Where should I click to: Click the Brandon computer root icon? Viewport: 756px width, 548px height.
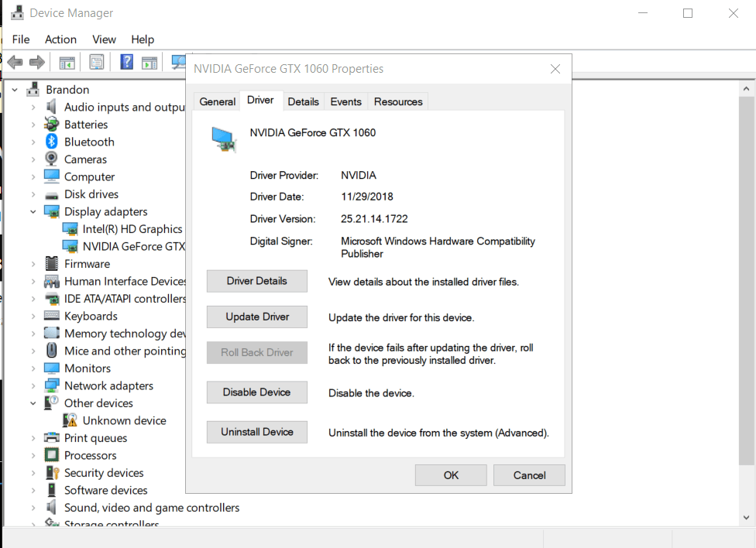pos(33,89)
